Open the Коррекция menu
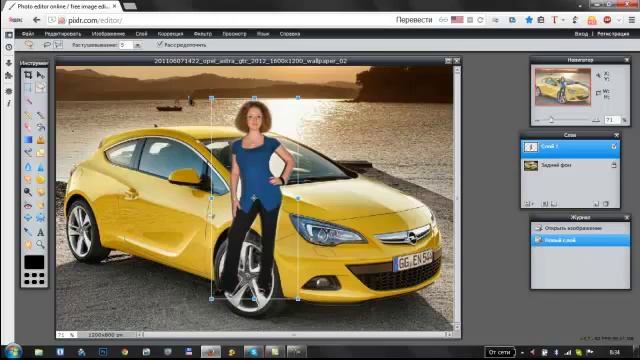 coord(171,34)
